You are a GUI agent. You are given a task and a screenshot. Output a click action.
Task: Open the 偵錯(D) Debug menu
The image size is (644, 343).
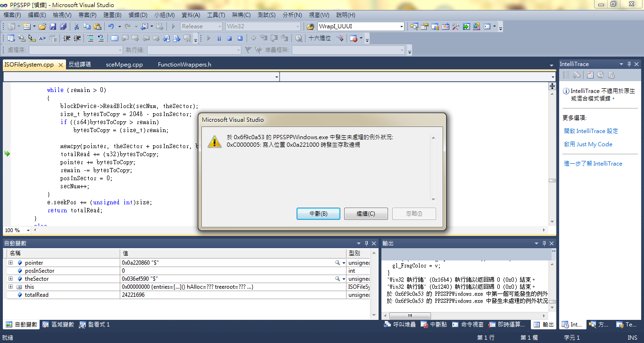pyautogui.click(x=138, y=15)
